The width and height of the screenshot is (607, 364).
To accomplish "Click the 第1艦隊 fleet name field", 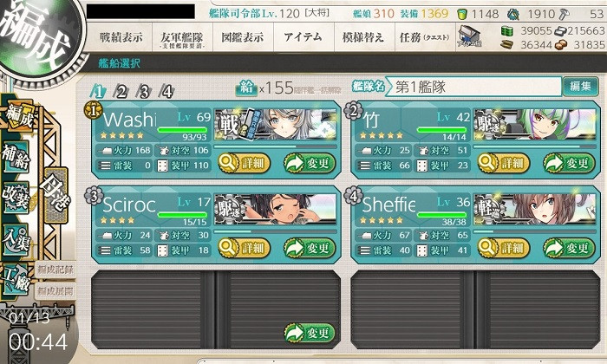I will pyautogui.click(x=473, y=87).
